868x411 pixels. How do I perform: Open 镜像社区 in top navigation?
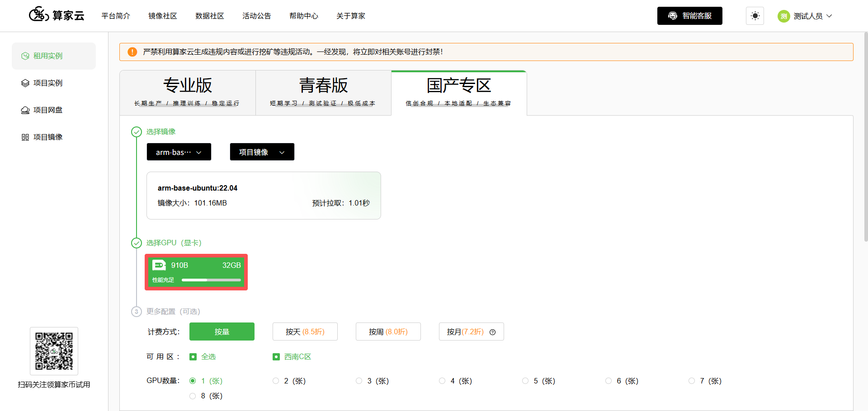click(163, 16)
